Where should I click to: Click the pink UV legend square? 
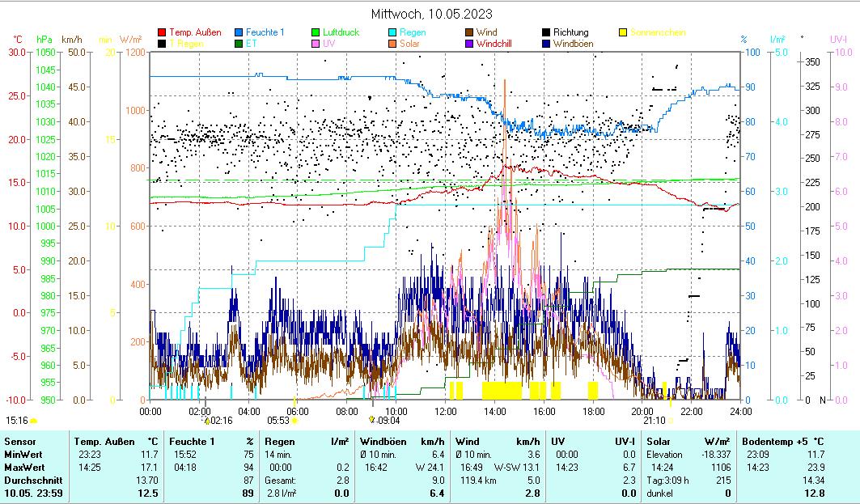point(316,44)
